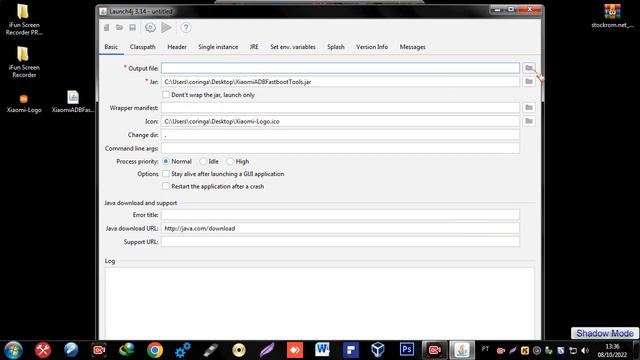This screenshot has width=640, height=360.
Task: Check Restart the application after a crash
Action: 166,186
